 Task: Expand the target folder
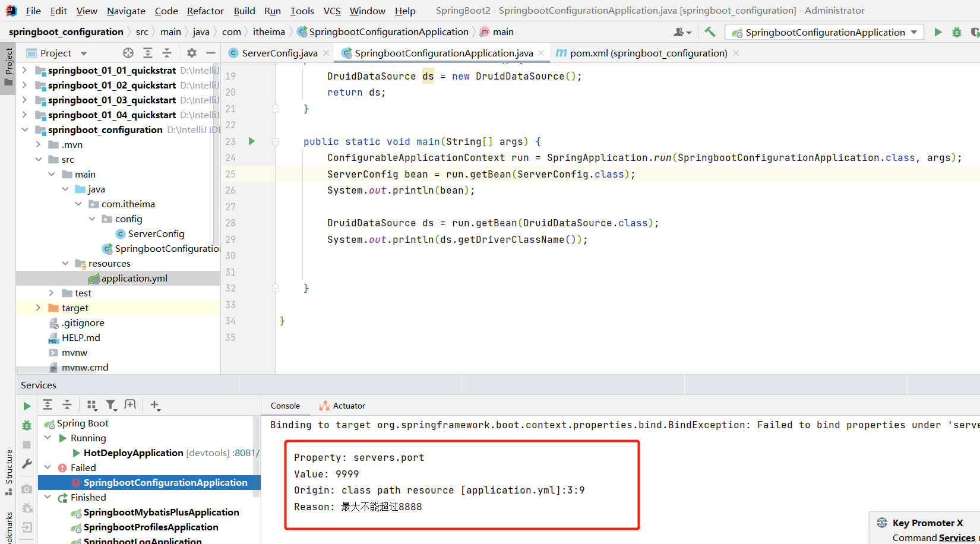click(x=38, y=308)
